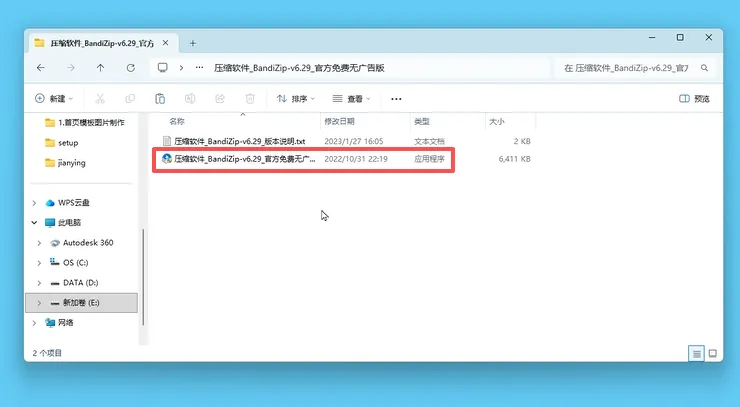Expand the OS (C:) drive node
The width and height of the screenshot is (740, 407).
click(39, 263)
